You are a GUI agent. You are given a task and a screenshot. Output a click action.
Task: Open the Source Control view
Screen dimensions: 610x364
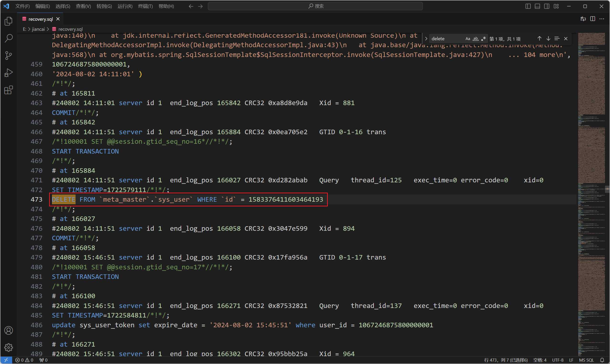click(9, 56)
